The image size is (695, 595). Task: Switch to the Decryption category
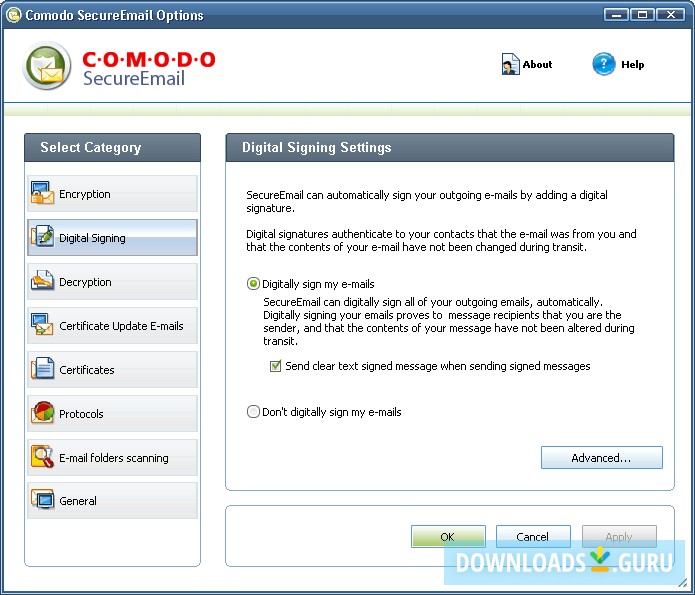pyautogui.click(x=112, y=282)
